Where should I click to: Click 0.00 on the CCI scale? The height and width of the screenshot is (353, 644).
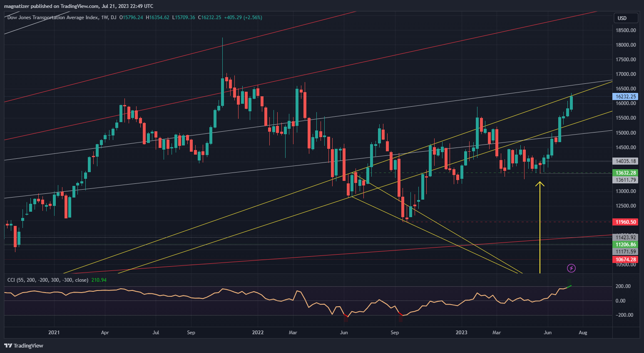(x=620, y=301)
